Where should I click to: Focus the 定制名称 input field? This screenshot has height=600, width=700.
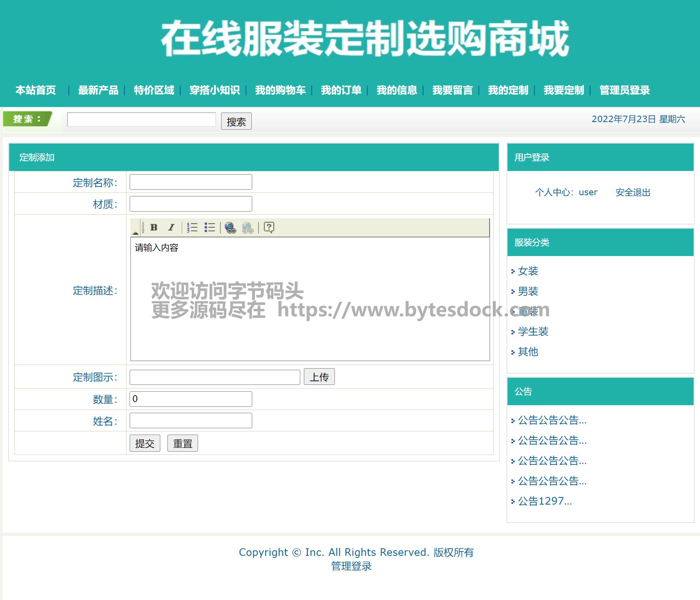191,182
